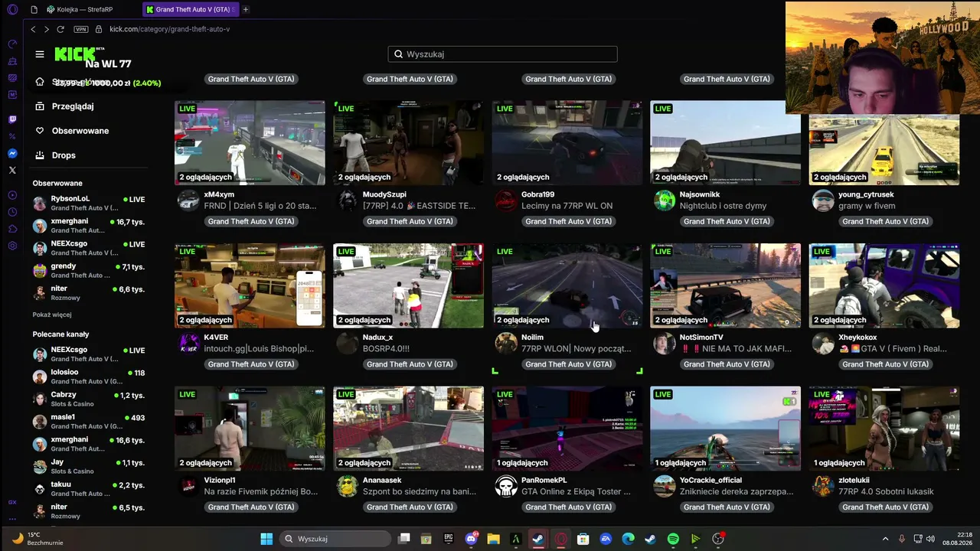Open Discord from the taskbar
The height and width of the screenshot is (551, 980).
click(471, 539)
